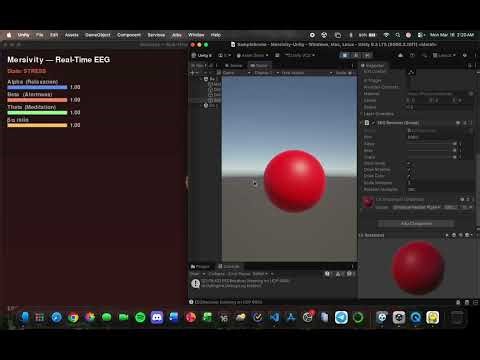This screenshot has height=360, width=480.
Task: Open the Component menu
Action: [x=129, y=35]
